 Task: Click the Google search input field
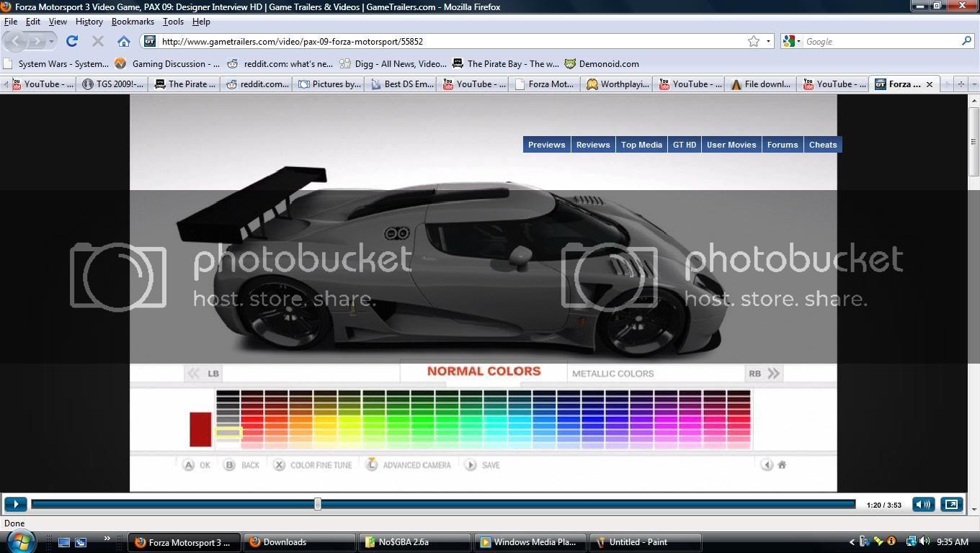[x=882, y=41]
